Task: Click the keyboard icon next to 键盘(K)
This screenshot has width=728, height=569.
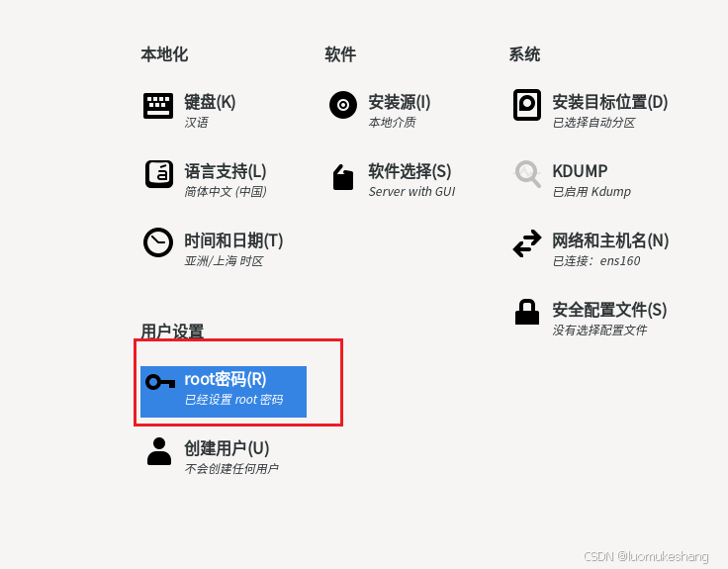Action: pyautogui.click(x=158, y=106)
